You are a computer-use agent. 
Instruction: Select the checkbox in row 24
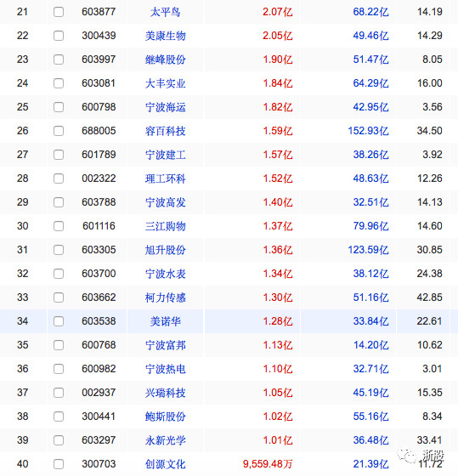[x=59, y=83]
